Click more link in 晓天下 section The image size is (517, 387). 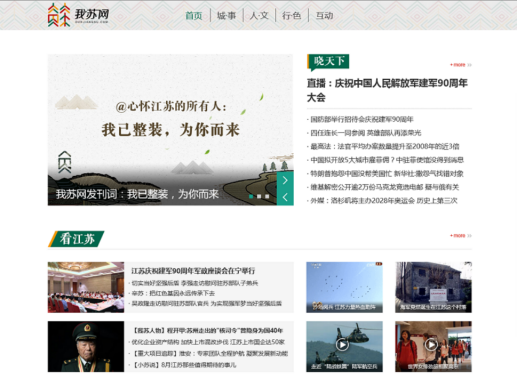coord(461,65)
